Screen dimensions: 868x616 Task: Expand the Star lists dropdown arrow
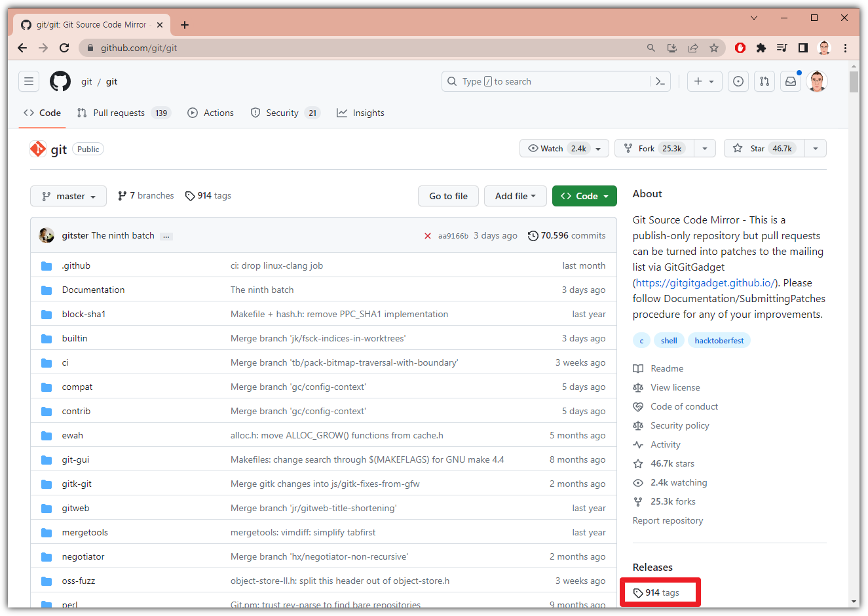click(816, 148)
